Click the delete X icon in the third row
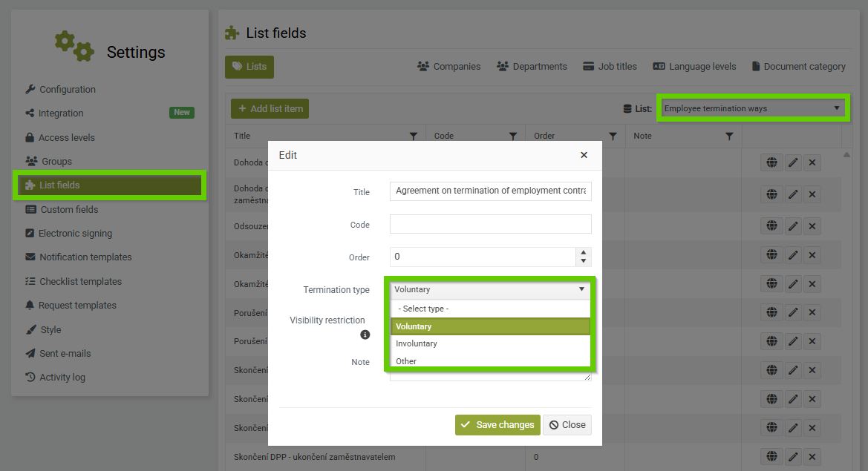The height and width of the screenshot is (471, 868). point(812,225)
